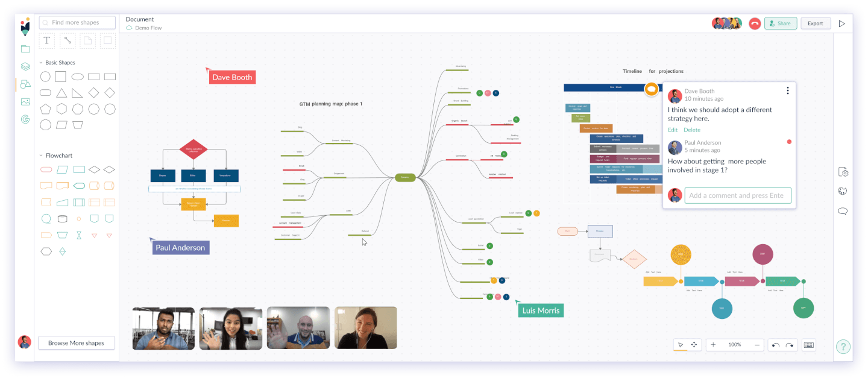Click the video thumbnail with camera icon
Image resolution: width=868 pixels, height=378 pixels.
[x=366, y=328]
